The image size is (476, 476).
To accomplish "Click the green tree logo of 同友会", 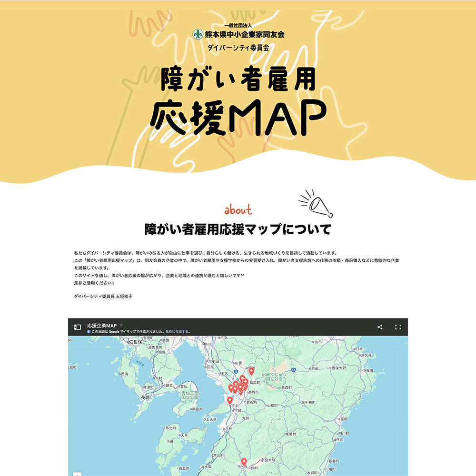I will (198, 34).
